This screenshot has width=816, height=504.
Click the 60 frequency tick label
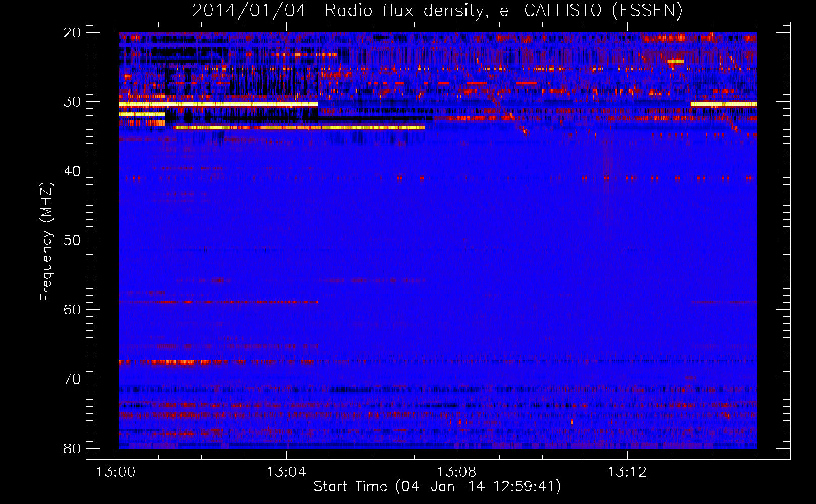(x=72, y=309)
